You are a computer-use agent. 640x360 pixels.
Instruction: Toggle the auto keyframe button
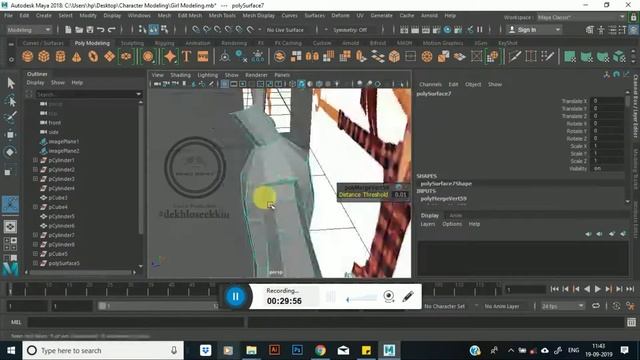point(616,306)
